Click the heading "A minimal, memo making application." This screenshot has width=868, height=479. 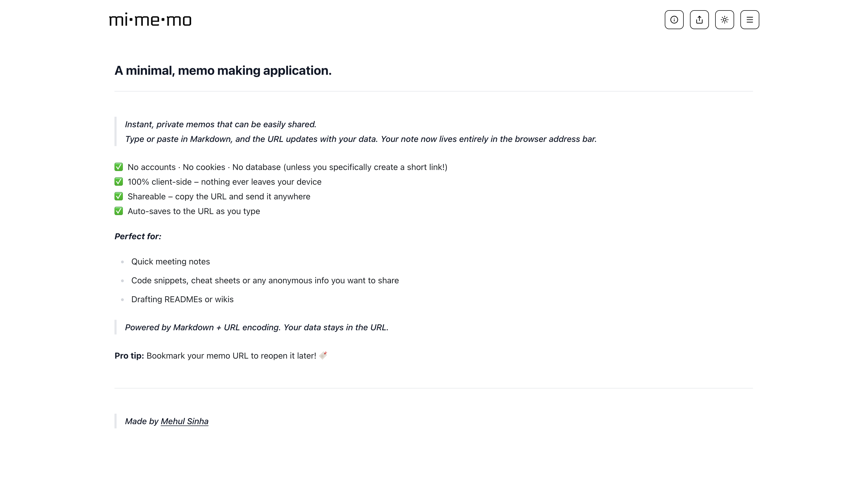point(223,71)
